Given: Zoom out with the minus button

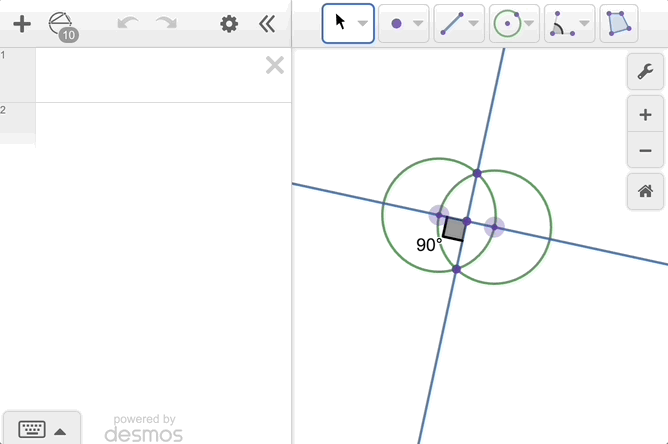Looking at the screenshot, I should pyautogui.click(x=645, y=151).
